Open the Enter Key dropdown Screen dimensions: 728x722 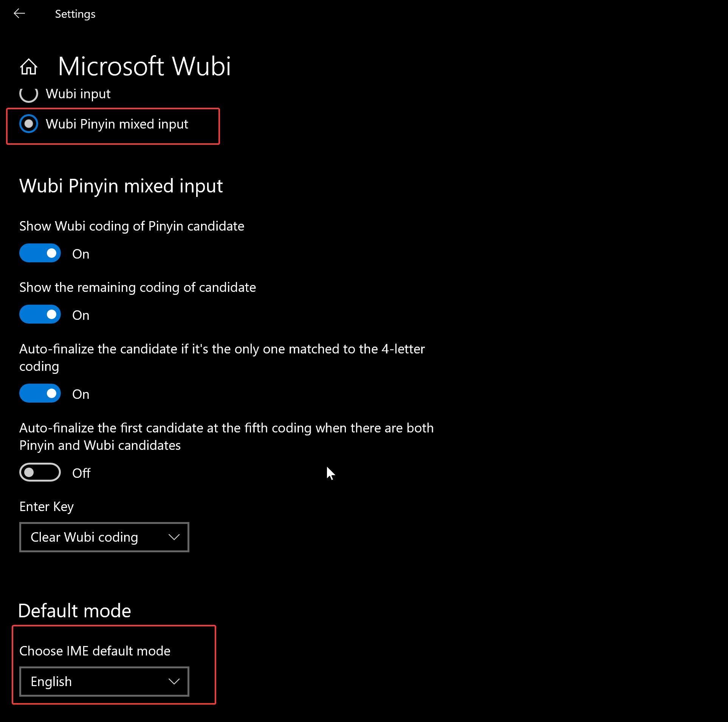(104, 537)
